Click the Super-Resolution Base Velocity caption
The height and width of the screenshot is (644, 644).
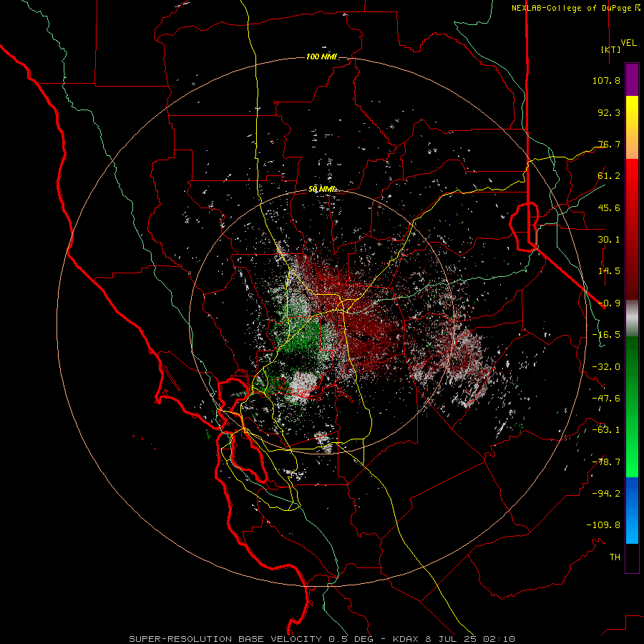coord(322,639)
